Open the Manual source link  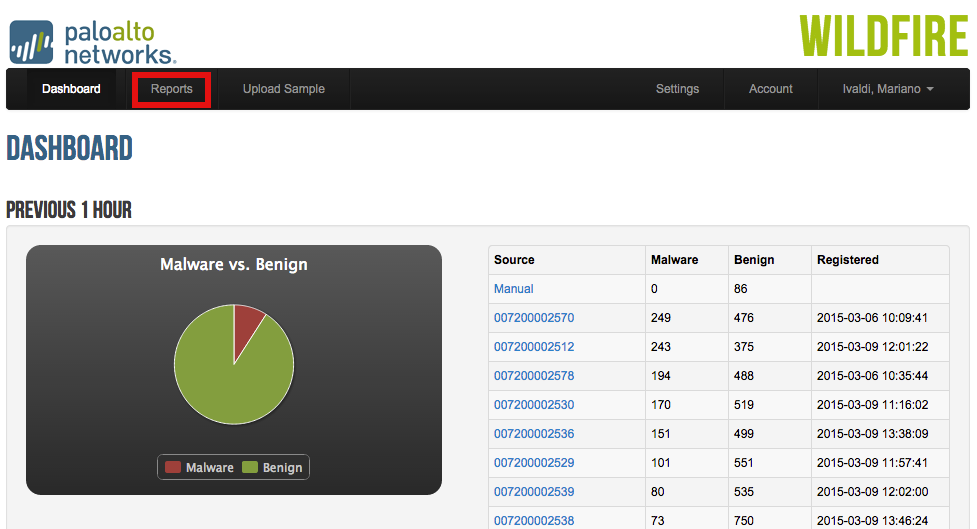513,289
